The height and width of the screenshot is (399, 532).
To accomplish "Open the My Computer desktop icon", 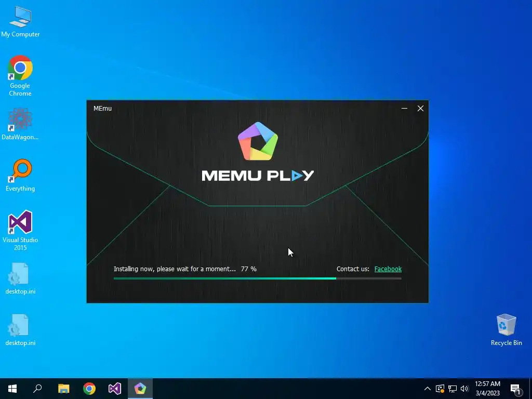I will [x=20, y=22].
